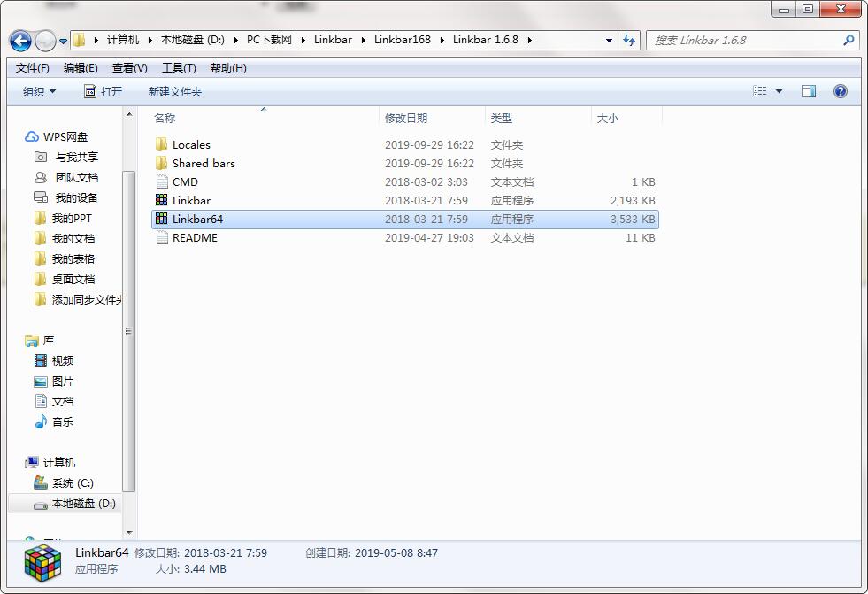Expand arrow after 本地磁盘 (D:) breadcrumb

point(236,40)
